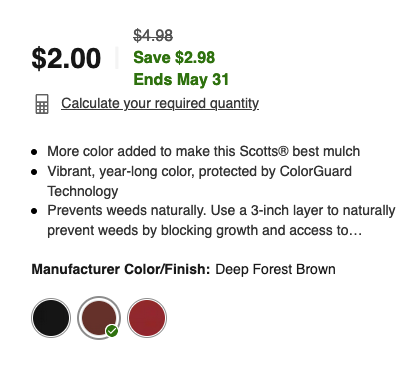The width and height of the screenshot is (414, 369).
Task: Click the green checkmark on brown swatch
Action: click(112, 331)
